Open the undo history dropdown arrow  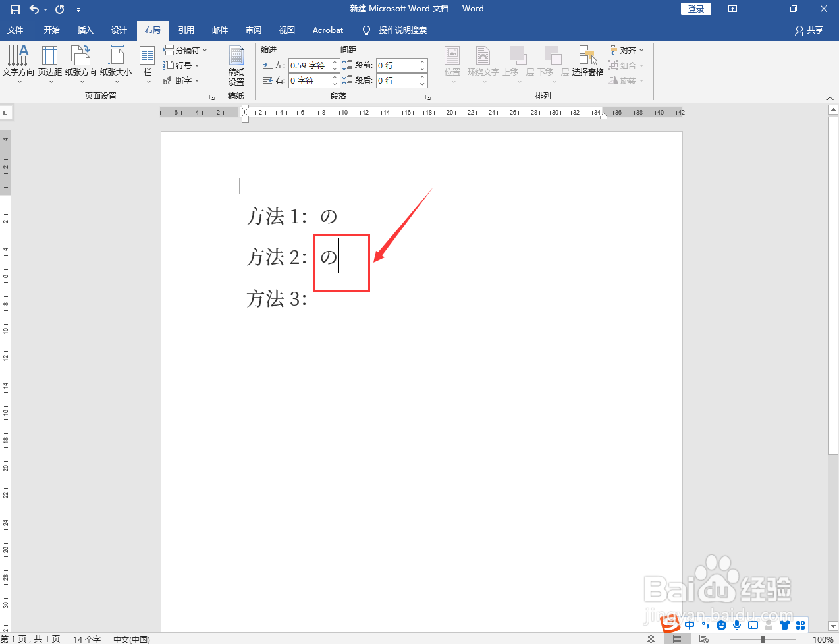(45, 9)
